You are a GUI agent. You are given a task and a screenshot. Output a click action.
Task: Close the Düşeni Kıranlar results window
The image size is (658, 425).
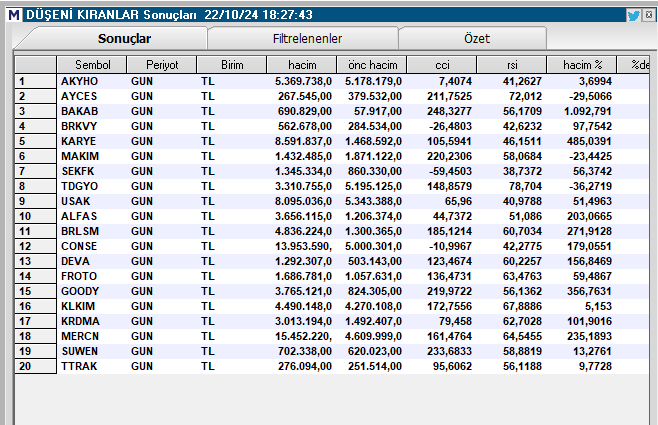[649, 15]
